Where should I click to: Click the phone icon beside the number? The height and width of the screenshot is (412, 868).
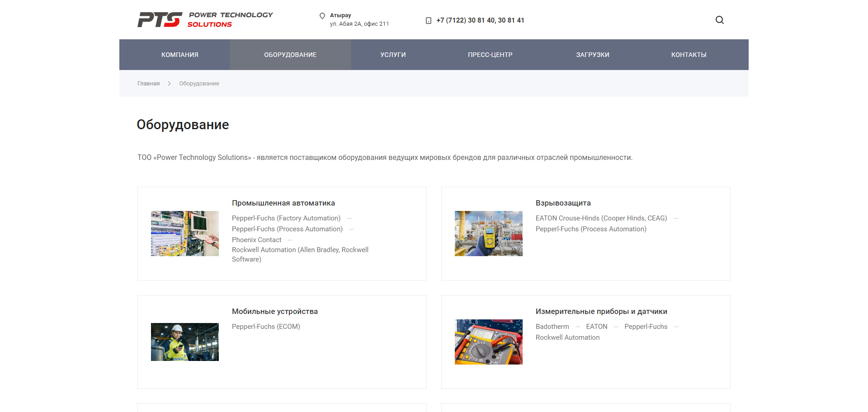(x=429, y=20)
